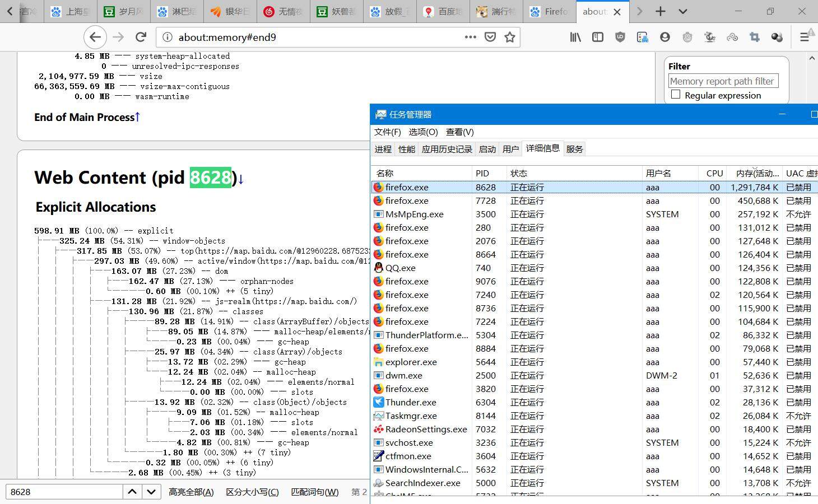Screen dimensions: 818x504
Task: Switch to 启动 tab in Task Manager
Action: tap(487, 149)
